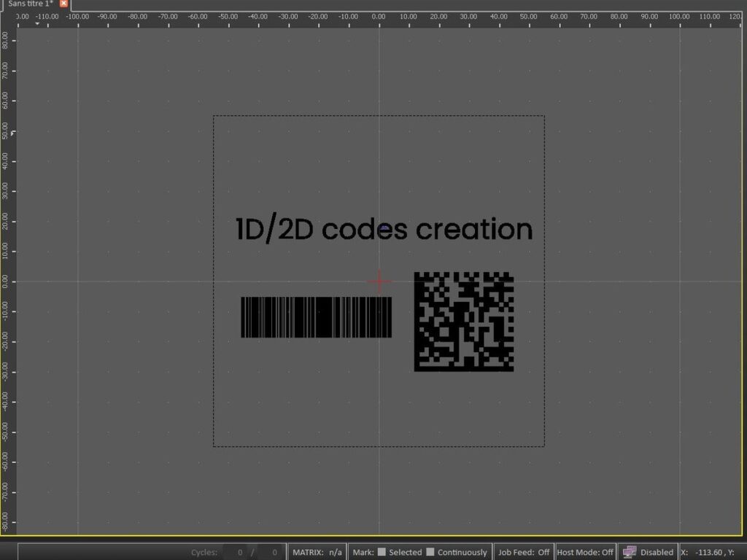
Task: Switch to the Sans titre 1 document tab
Action: click(x=31, y=4)
